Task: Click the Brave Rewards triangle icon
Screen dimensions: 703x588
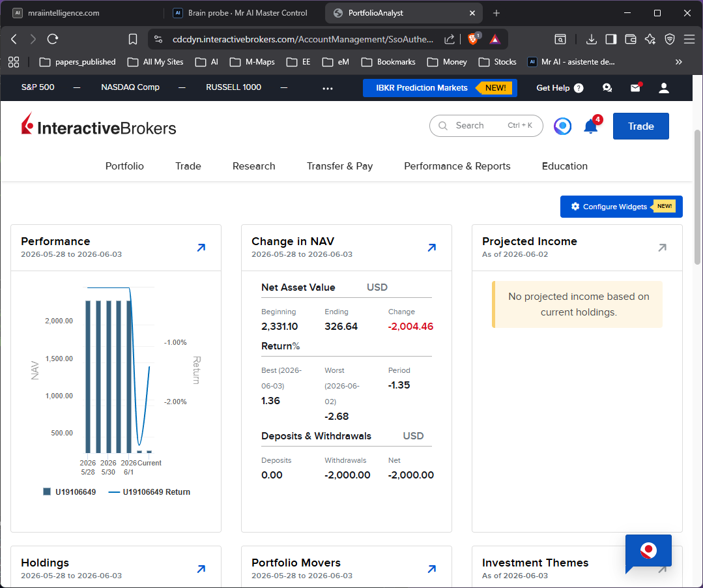Action: [x=495, y=40]
